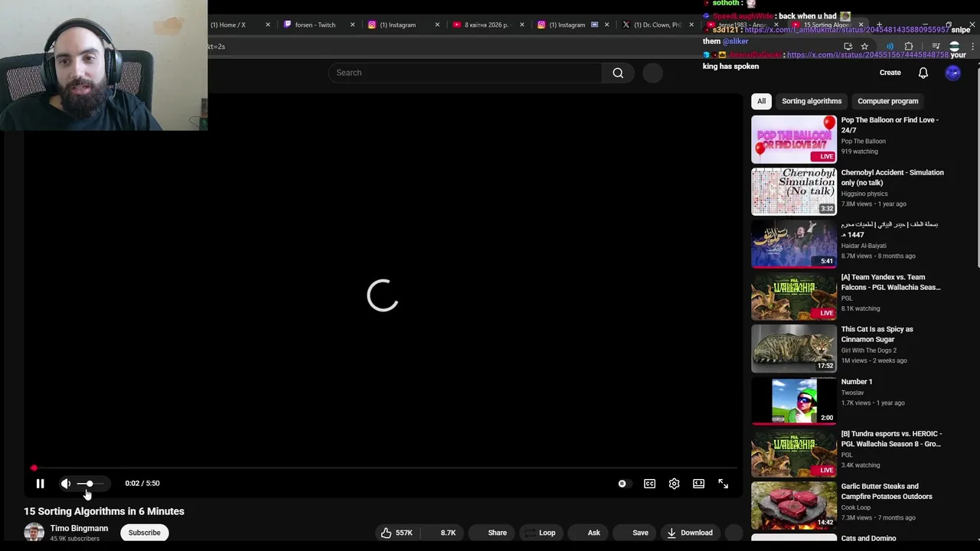This screenshot has height=551, width=980.
Task: Open Team Yandex vs. Team Falcons thumbnail
Action: [x=794, y=296]
